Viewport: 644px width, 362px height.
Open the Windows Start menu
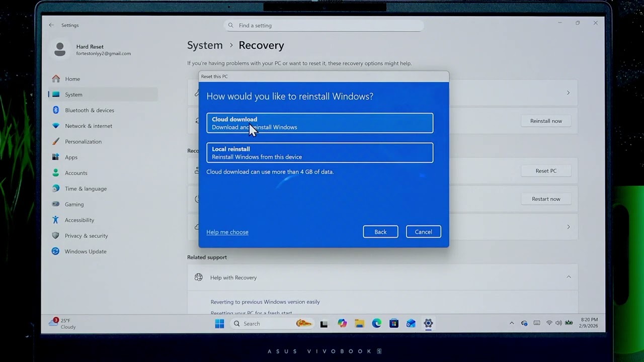[x=220, y=324]
